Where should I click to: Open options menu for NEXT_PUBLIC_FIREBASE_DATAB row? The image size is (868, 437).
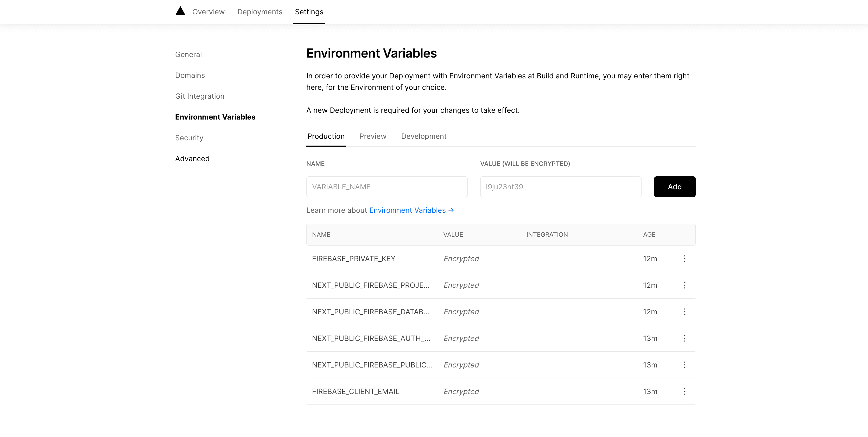coord(684,312)
